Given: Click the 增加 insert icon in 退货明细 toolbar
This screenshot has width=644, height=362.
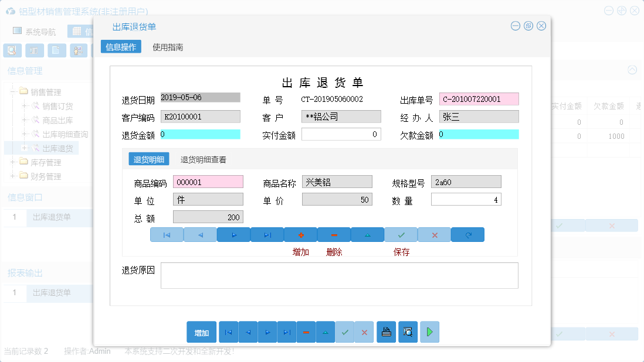Looking at the screenshot, I should coord(300,234).
